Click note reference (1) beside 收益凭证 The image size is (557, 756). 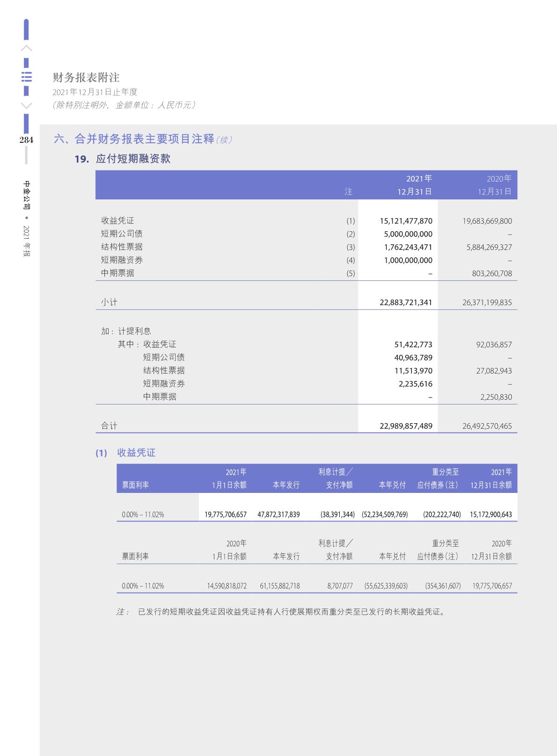point(351,221)
